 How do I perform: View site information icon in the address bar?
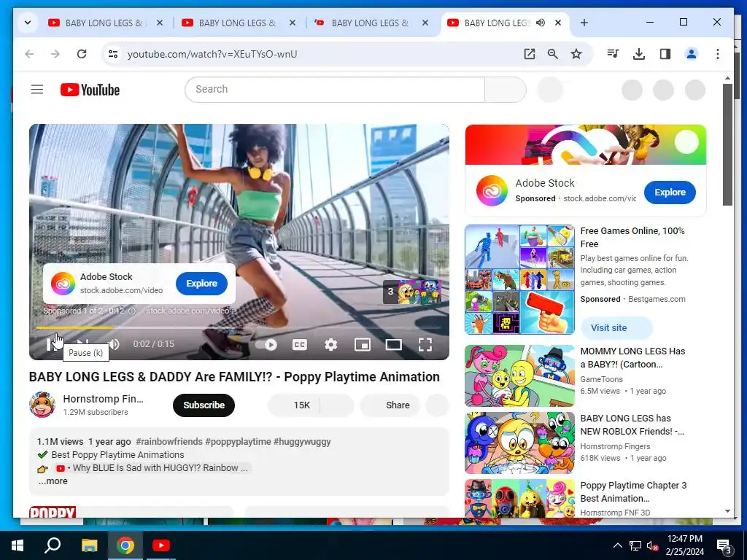[x=113, y=54]
